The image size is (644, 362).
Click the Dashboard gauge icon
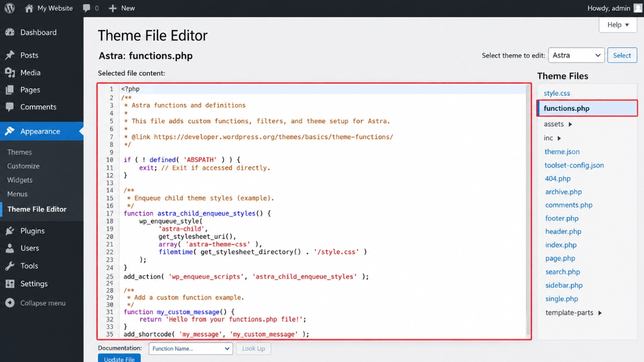(x=10, y=32)
